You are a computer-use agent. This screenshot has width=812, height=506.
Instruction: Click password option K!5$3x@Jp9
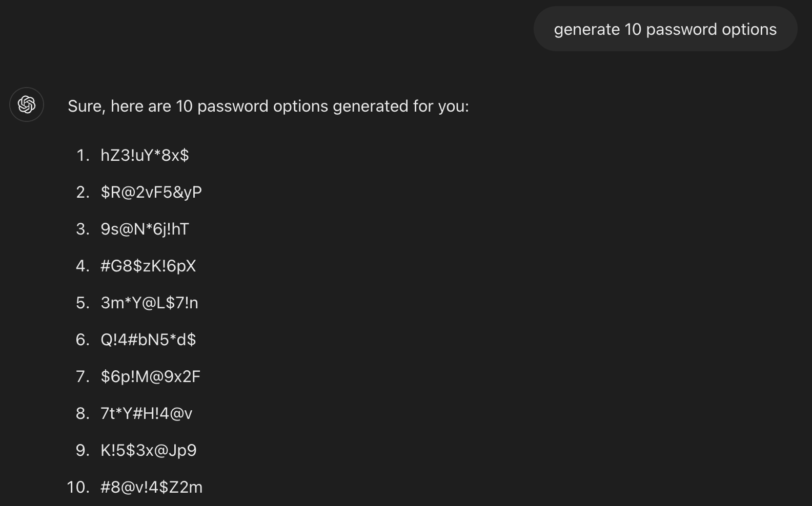(148, 450)
